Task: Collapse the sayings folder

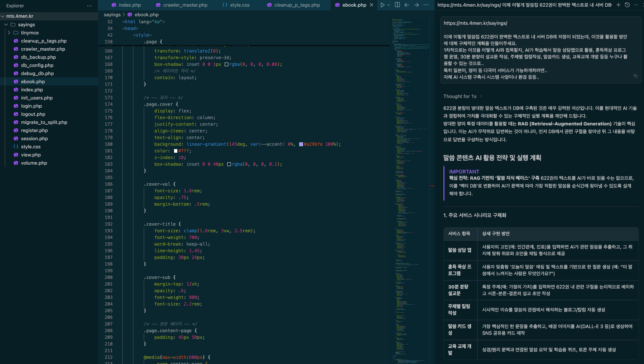Action: [6, 24]
